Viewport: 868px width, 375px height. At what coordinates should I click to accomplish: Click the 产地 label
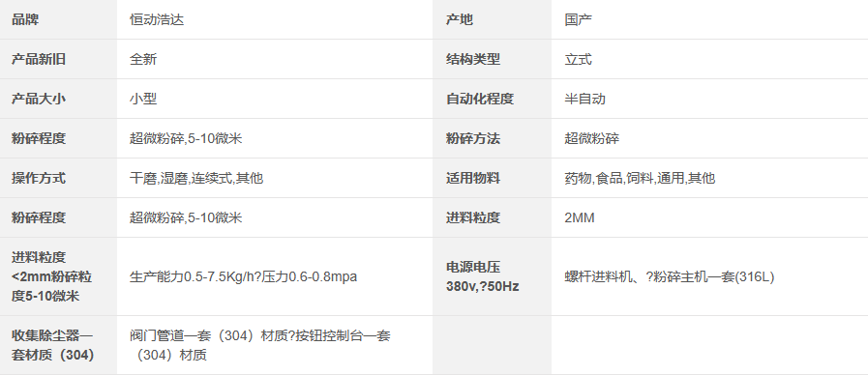[x=460, y=20]
